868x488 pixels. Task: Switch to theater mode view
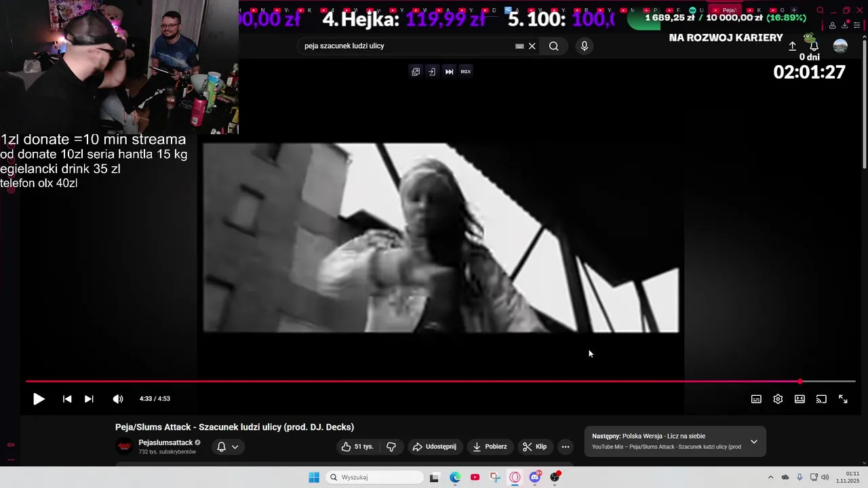point(800,399)
